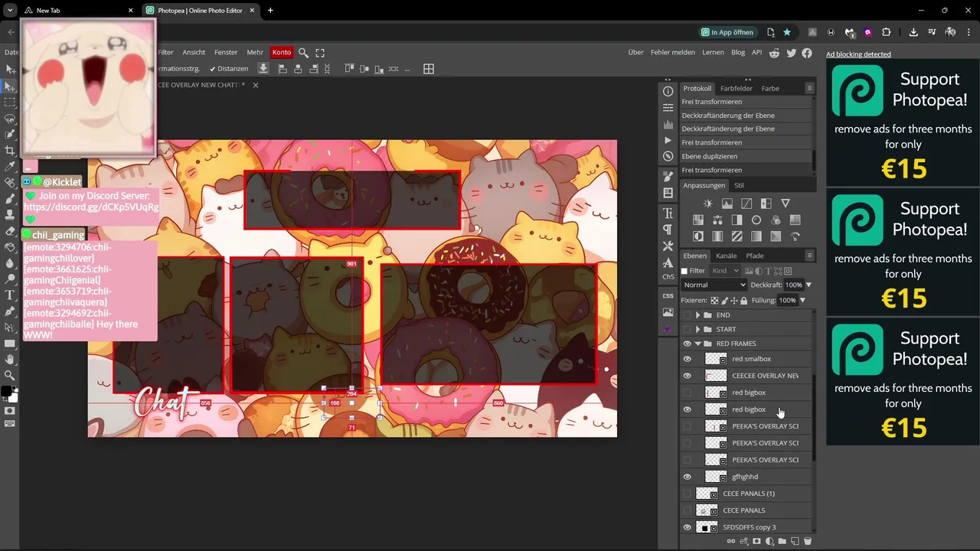Open the Brush settings panel icon
The height and width of the screenshot is (551, 980).
point(668,177)
